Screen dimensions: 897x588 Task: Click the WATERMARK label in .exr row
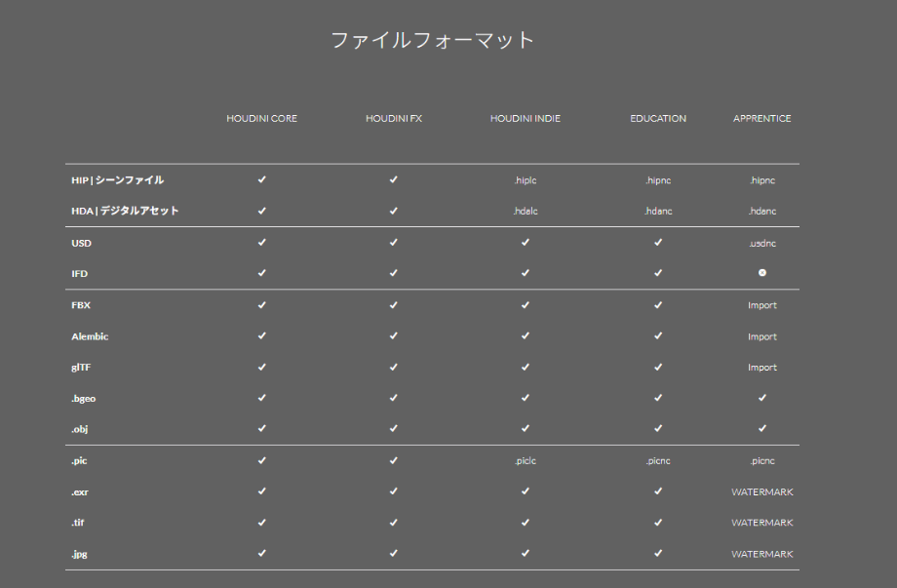[762, 492]
